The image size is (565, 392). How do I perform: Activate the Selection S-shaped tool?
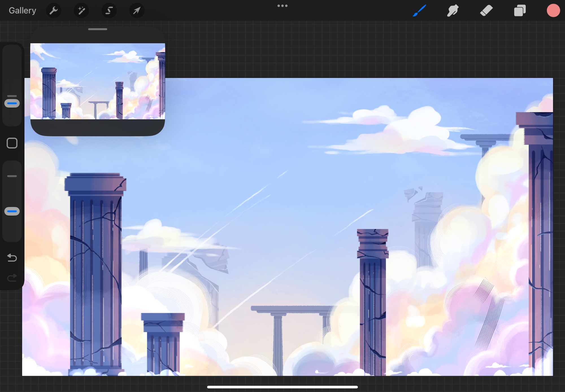point(109,11)
